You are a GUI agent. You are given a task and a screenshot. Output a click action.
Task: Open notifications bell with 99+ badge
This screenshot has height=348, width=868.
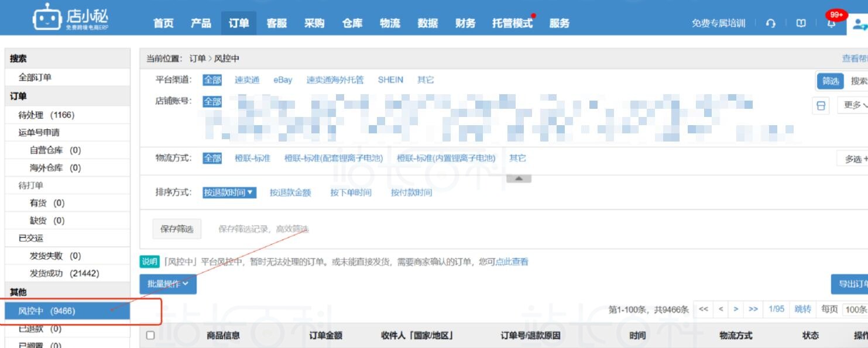[831, 23]
